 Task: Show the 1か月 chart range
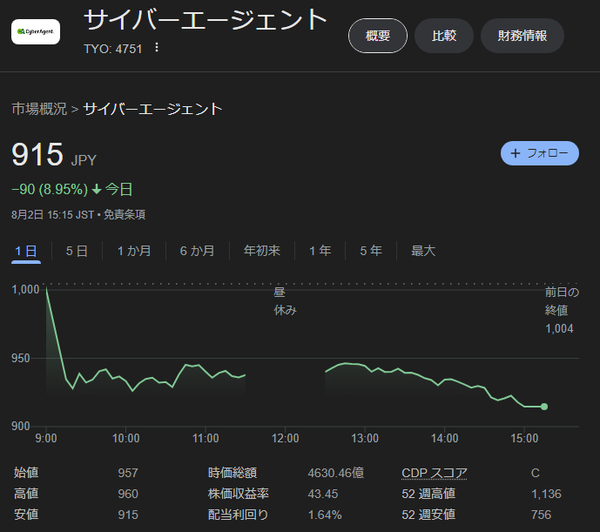(x=134, y=251)
